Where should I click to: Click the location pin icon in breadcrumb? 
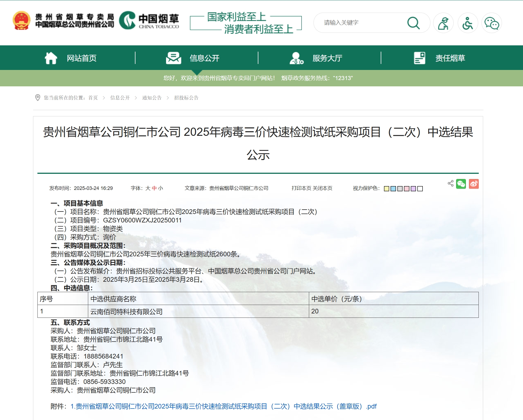click(x=38, y=98)
